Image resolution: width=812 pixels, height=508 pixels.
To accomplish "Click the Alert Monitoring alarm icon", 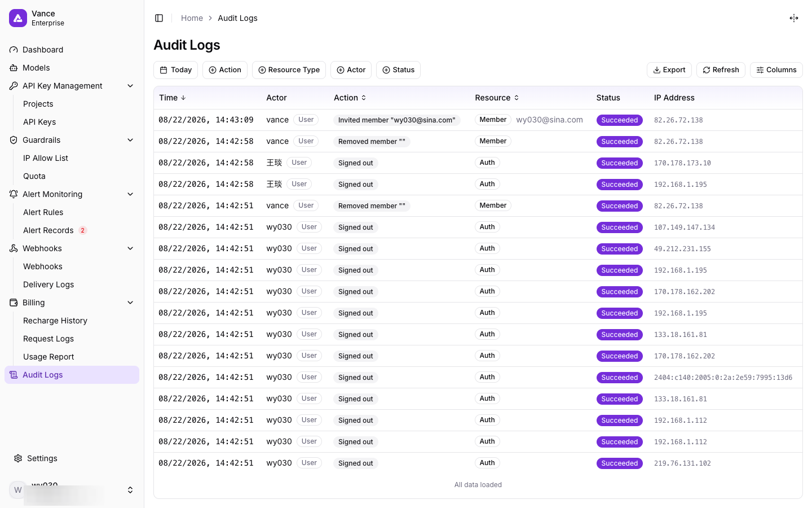I will click(14, 194).
